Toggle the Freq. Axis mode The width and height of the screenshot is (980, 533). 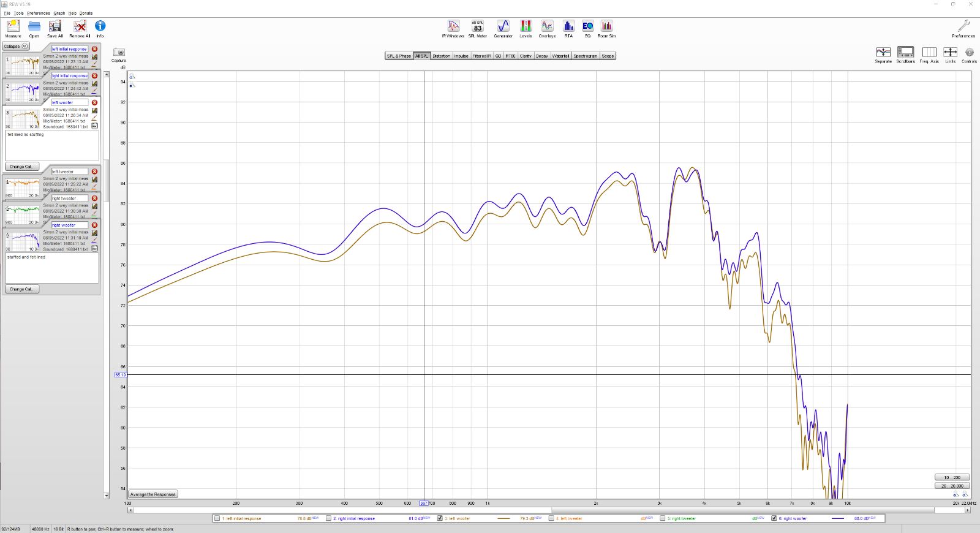tap(929, 55)
